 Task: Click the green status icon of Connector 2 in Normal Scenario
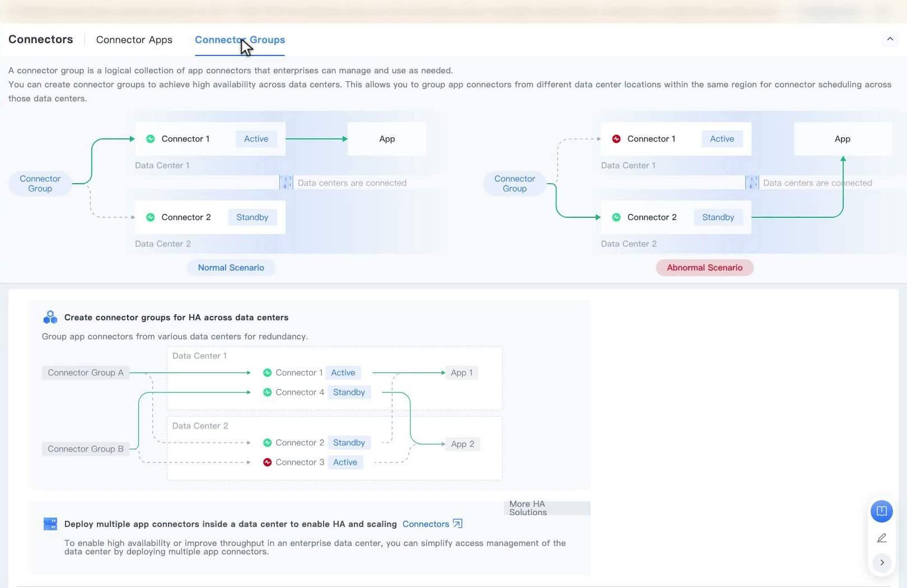click(x=151, y=217)
